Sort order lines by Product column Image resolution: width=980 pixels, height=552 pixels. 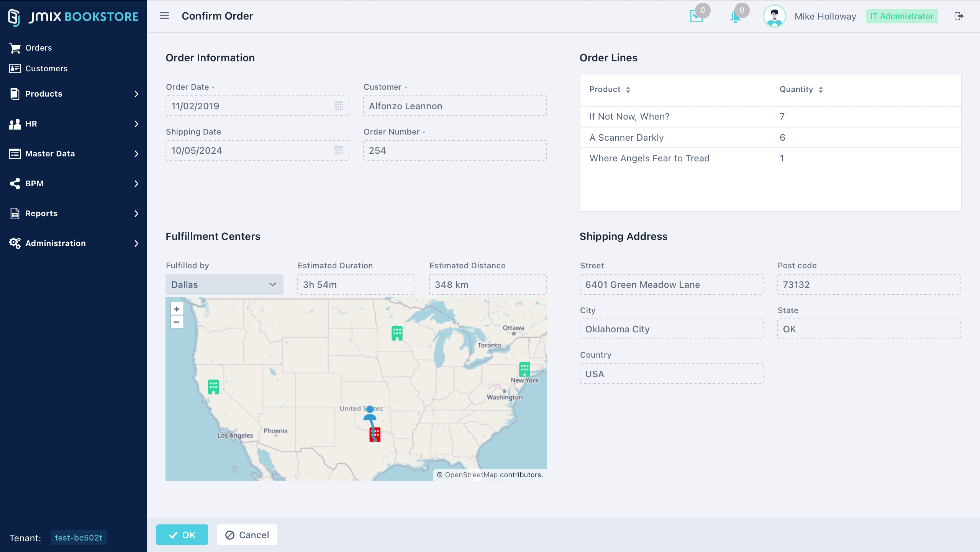[x=610, y=90]
